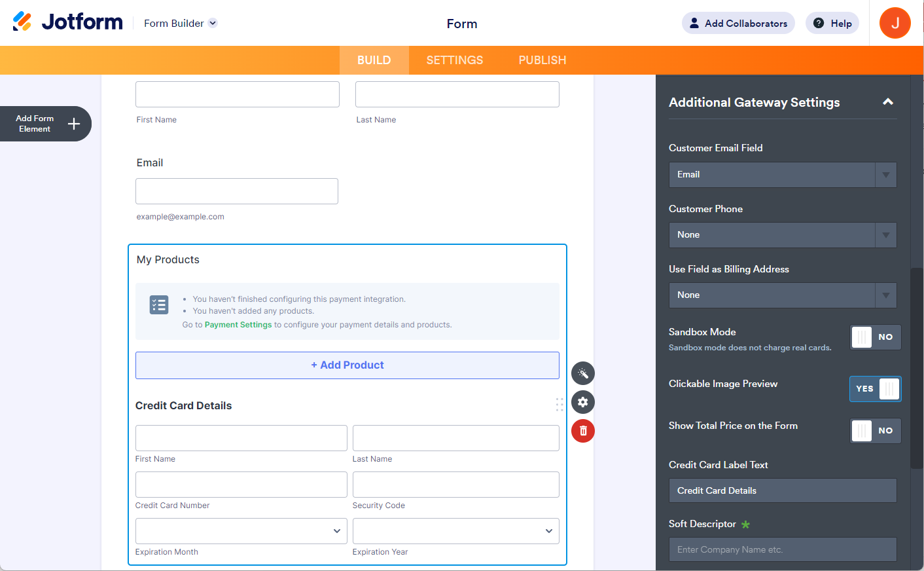Focus the Credit Card Number field
The height and width of the screenshot is (571, 924).
pos(241,485)
